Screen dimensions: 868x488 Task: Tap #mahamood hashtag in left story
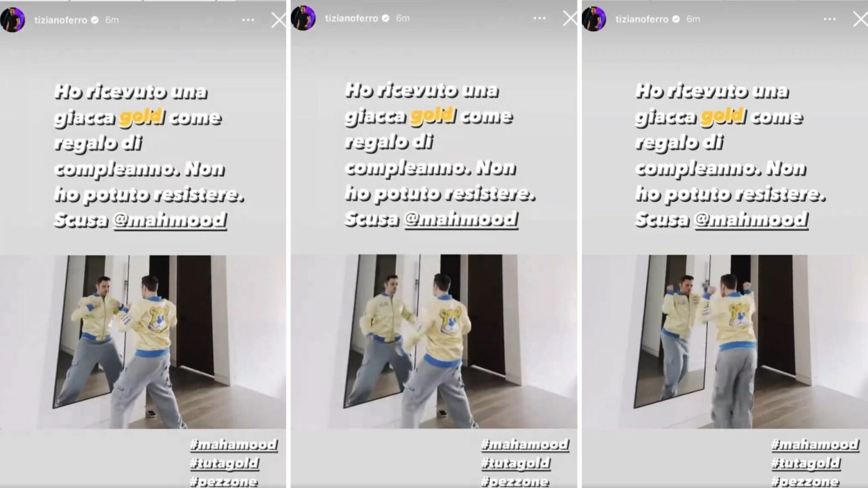(x=233, y=445)
